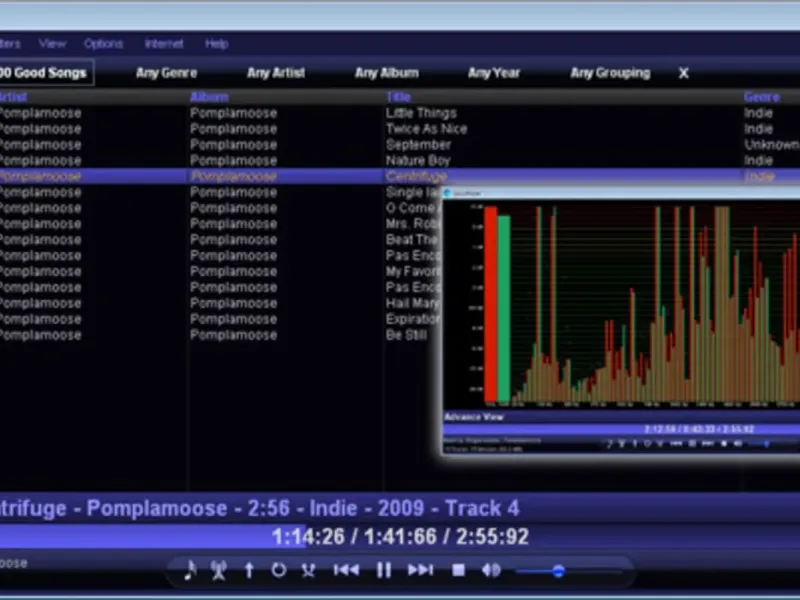Screen dimensions: 800x600
Task: Open the Help menu
Action: [216, 44]
